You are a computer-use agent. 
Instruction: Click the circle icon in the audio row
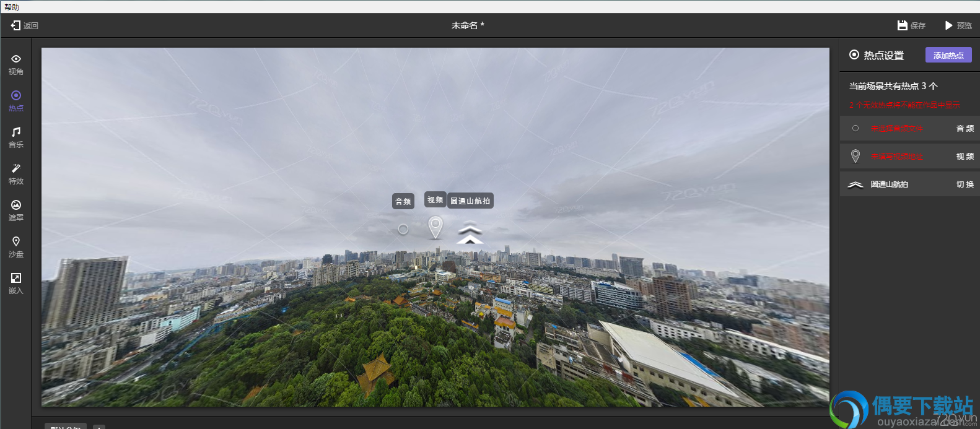(855, 128)
